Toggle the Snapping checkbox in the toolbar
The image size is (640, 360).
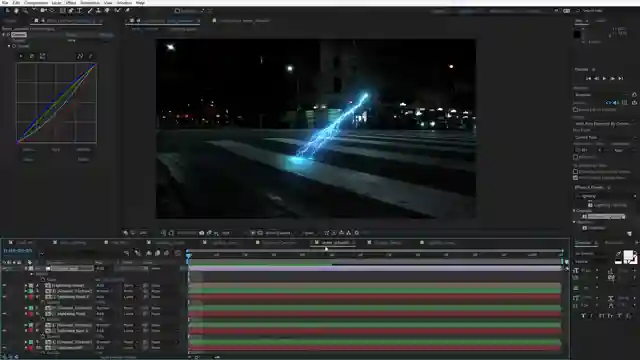[x=177, y=11]
